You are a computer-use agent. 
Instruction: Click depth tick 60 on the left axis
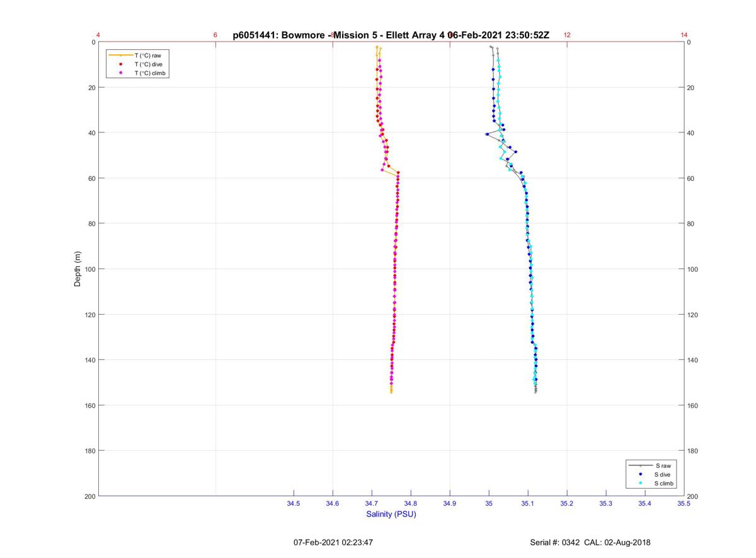pyautogui.click(x=91, y=178)
